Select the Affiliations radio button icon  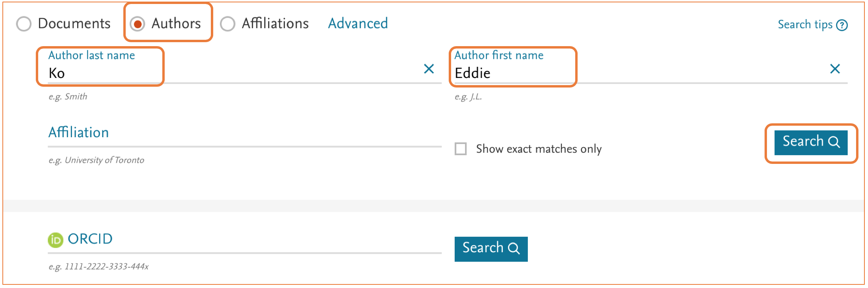pos(227,24)
